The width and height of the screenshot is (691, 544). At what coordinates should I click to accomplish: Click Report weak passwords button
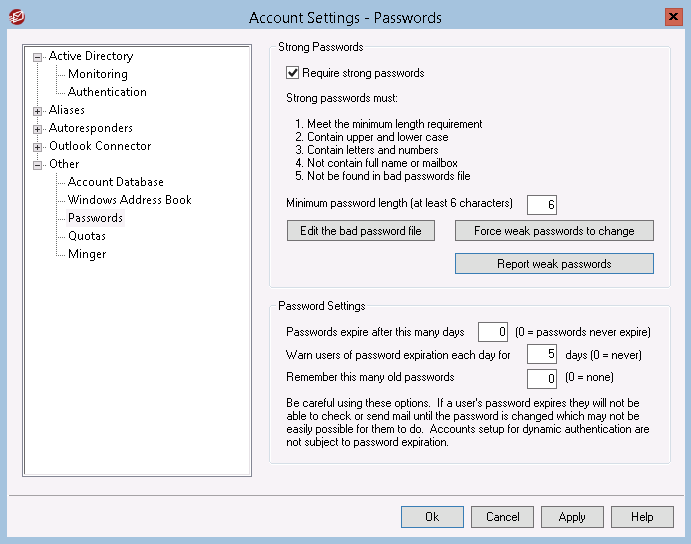coord(554,264)
